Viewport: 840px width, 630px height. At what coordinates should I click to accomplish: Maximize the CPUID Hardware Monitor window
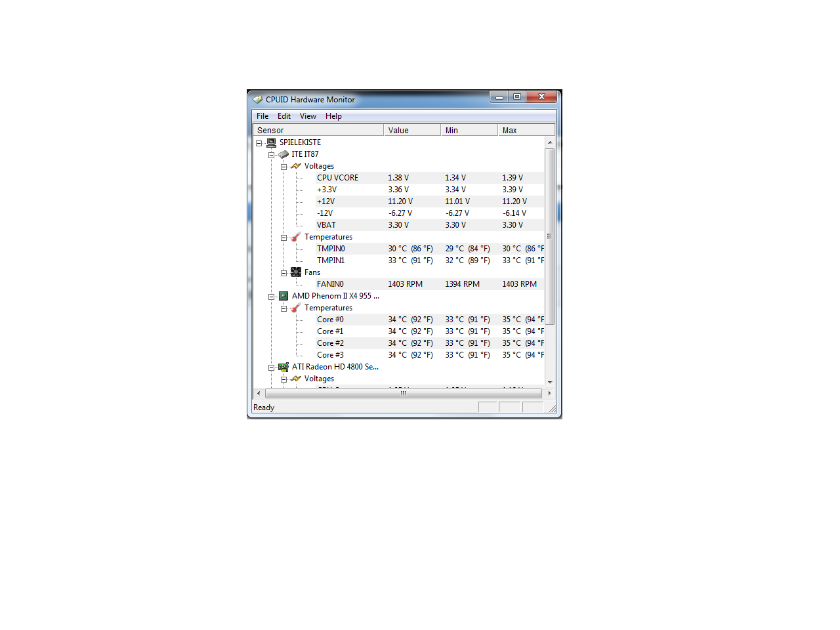coord(516,97)
